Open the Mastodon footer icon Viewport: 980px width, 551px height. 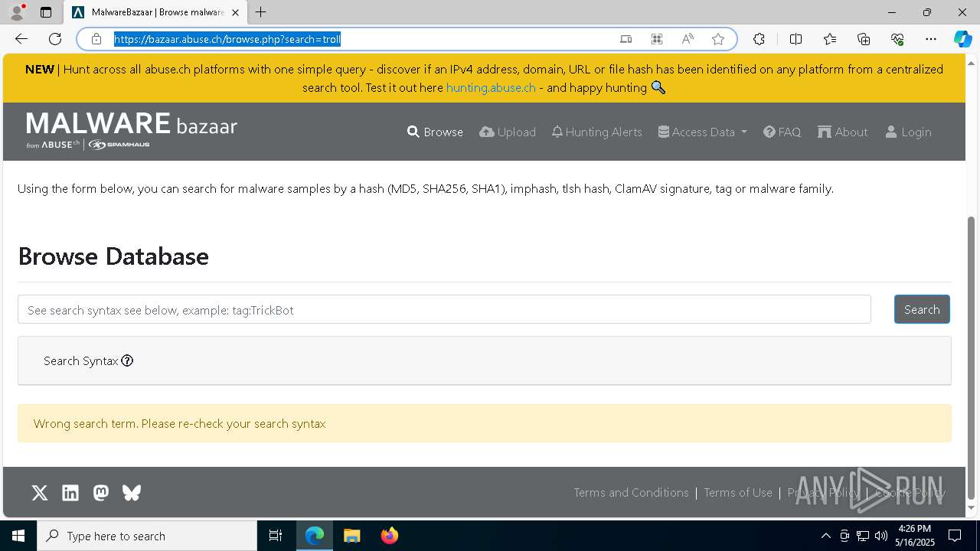[101, 493]
